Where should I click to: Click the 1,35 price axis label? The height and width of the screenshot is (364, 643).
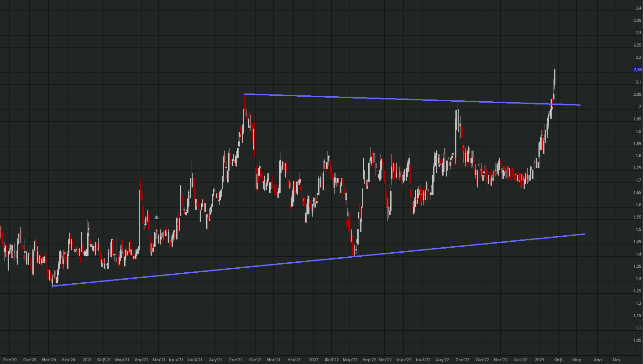click(x=638, y=266)
